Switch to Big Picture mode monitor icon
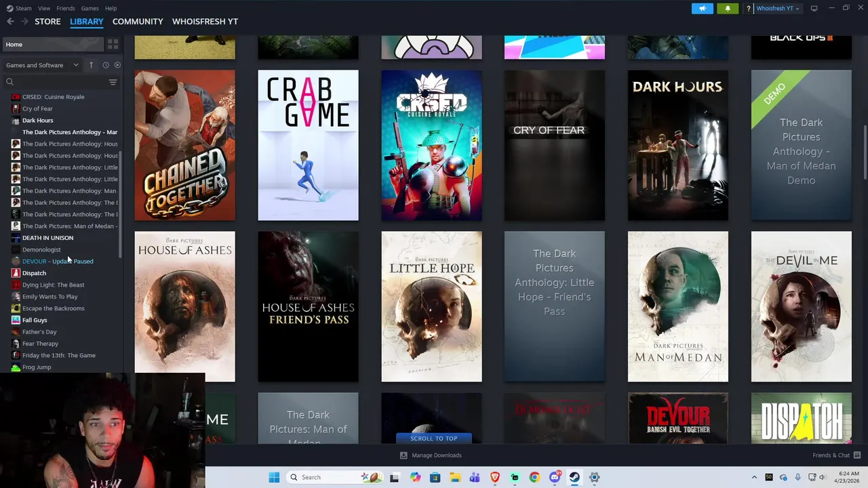The height and width of the screenshot is (488, 868). coord(814,8)
